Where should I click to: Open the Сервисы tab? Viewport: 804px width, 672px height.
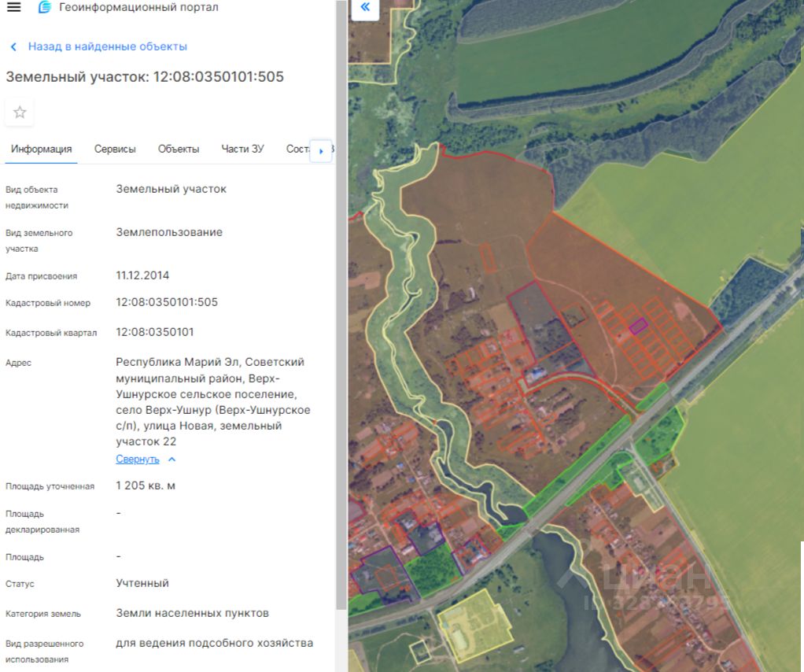(115, 149)
